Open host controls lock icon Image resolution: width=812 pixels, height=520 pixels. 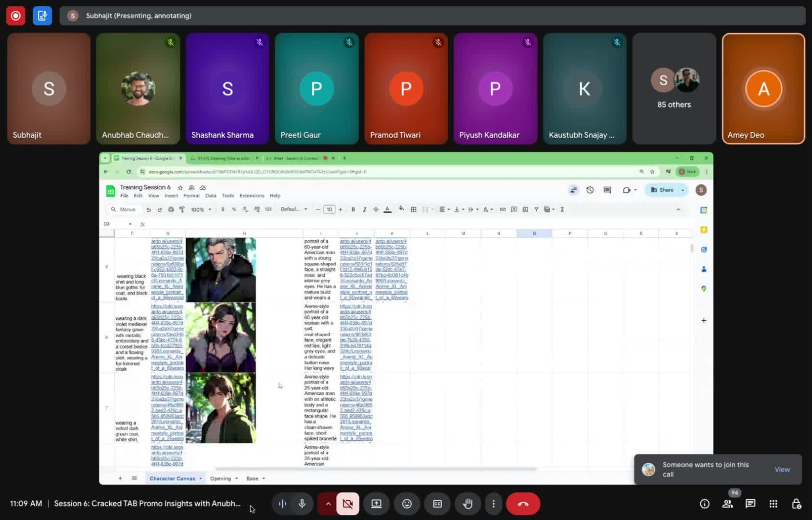[796, 504]
